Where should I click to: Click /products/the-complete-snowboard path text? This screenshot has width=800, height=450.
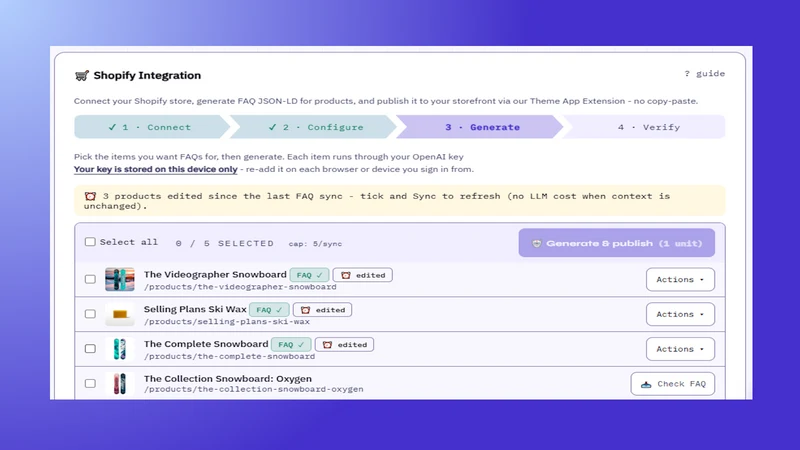[x=229, y=356]
